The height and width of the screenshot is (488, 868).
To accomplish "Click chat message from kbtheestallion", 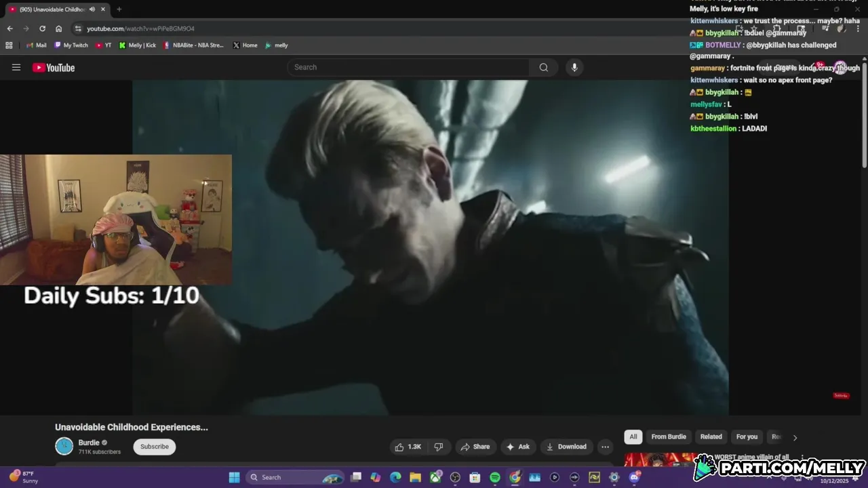I will click(x=729, y=129).
